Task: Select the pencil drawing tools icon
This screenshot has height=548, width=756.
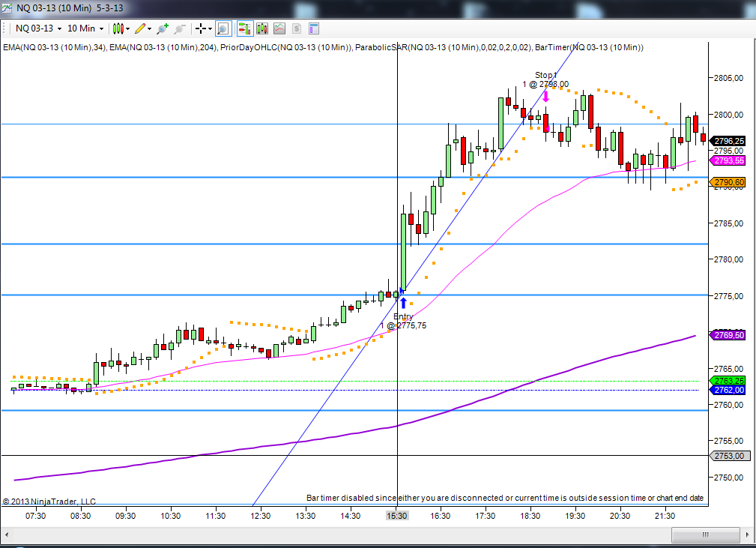Action: [x=140, y=29]
